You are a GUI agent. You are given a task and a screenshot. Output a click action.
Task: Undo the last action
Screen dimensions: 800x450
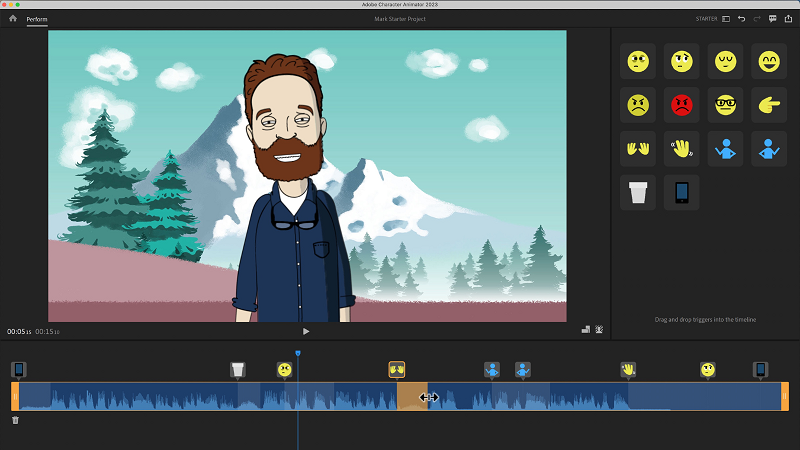pyautogui.click(x=741, y=19)
